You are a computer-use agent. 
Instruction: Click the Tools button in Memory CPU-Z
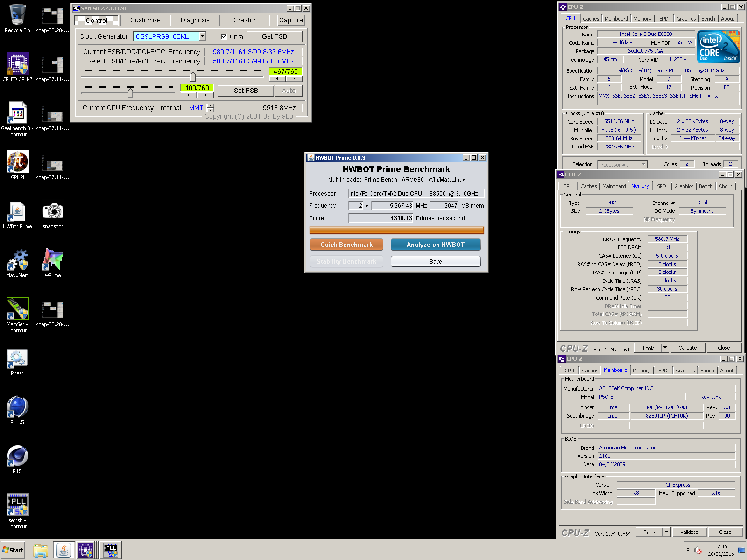click(x=648, y=348)
